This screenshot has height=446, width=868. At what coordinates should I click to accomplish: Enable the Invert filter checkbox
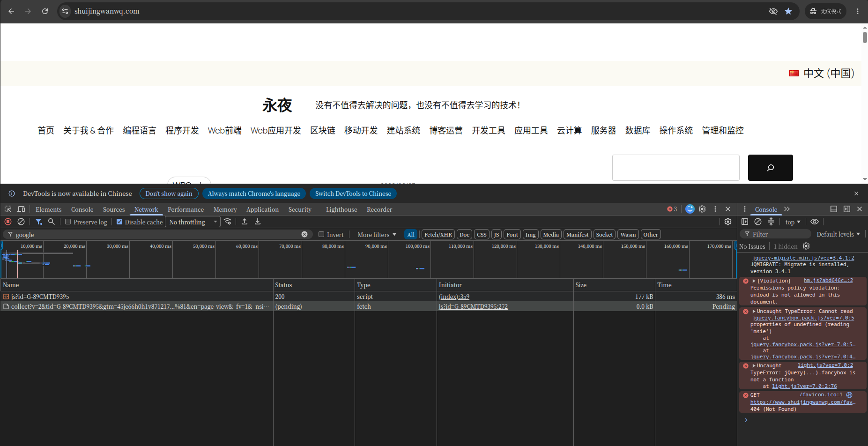coord(321,234)
